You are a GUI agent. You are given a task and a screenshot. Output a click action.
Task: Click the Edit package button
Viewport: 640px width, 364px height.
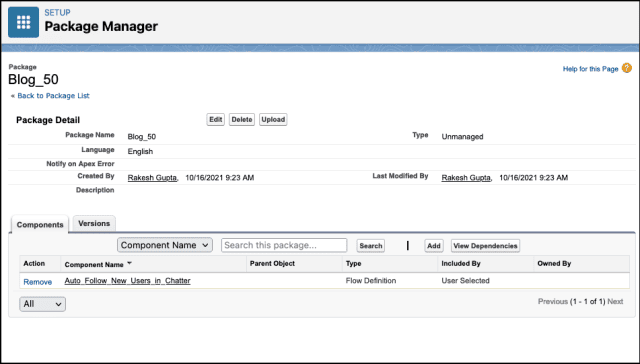pos(216,120)
